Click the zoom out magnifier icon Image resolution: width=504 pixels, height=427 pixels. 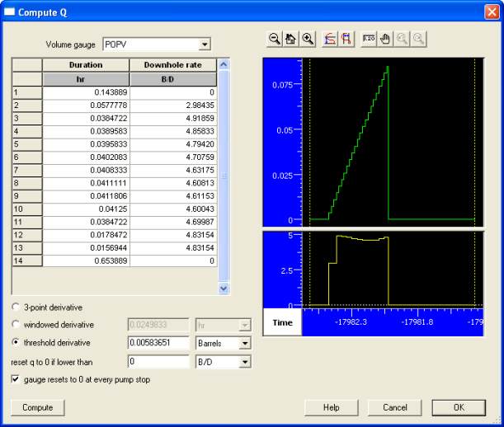[275, 39]
